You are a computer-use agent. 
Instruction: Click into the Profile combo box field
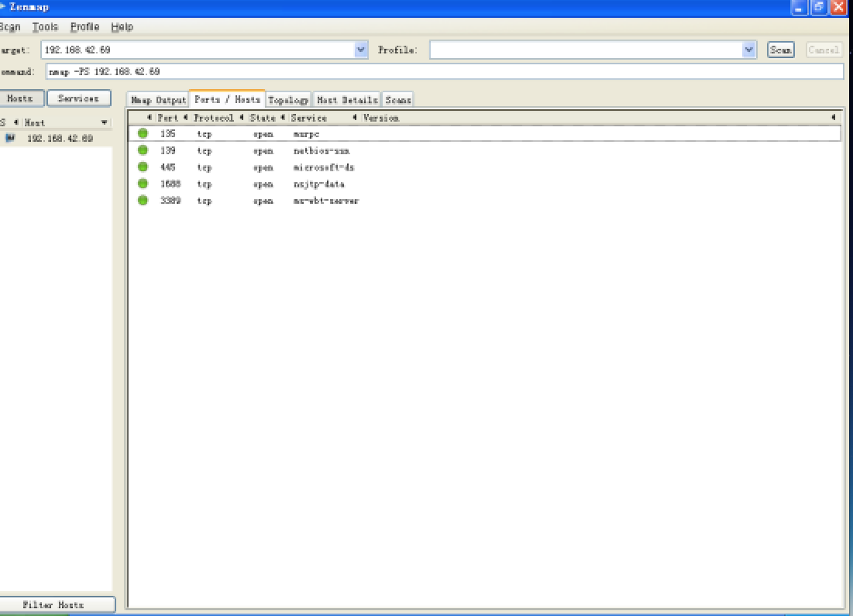(x=586, y=50)
